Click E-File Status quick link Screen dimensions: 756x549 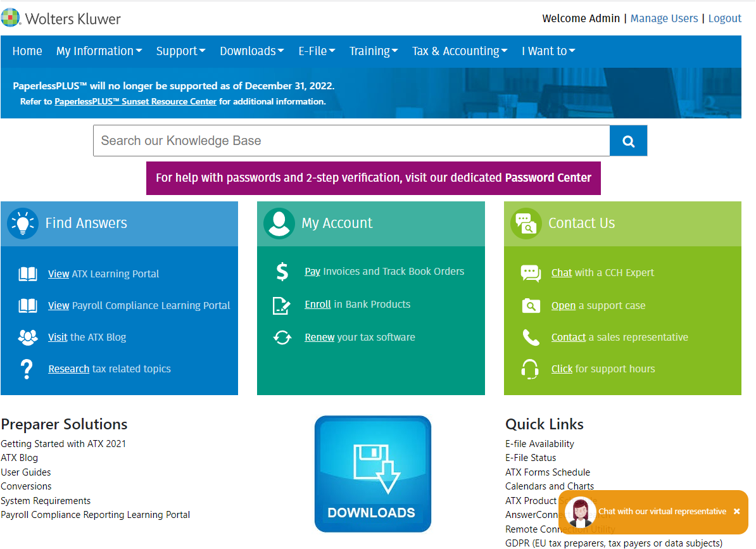click(531, 458)
